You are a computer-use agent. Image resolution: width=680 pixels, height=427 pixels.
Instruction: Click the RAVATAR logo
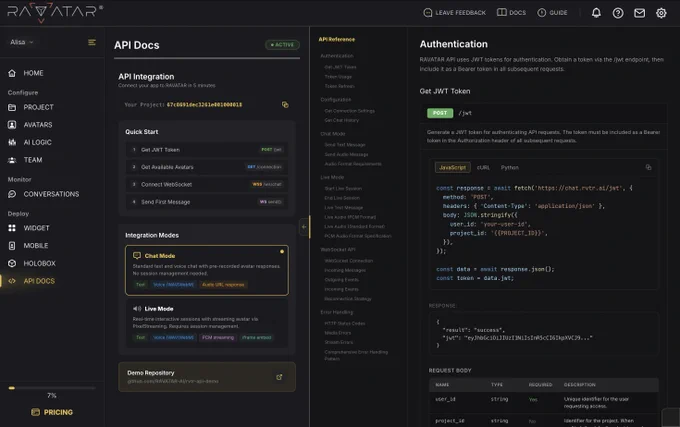(x=55, y=13)
